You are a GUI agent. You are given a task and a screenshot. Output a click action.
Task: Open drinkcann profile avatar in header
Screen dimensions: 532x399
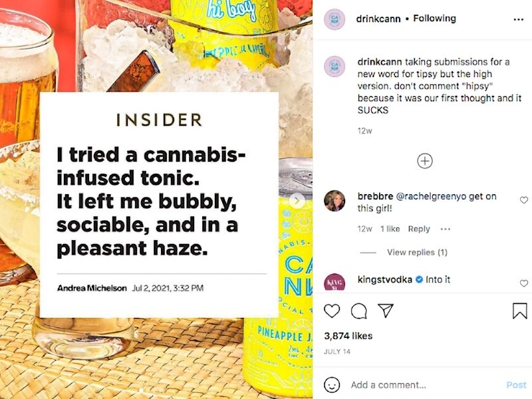(x=334, y=19)
